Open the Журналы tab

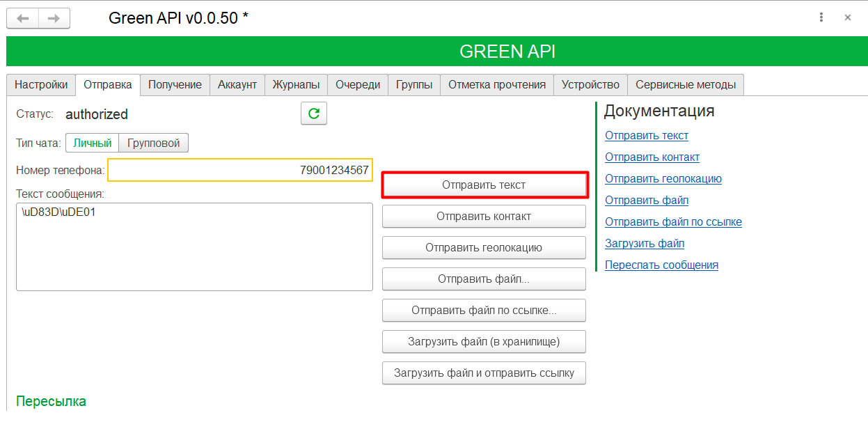[296, 85]
